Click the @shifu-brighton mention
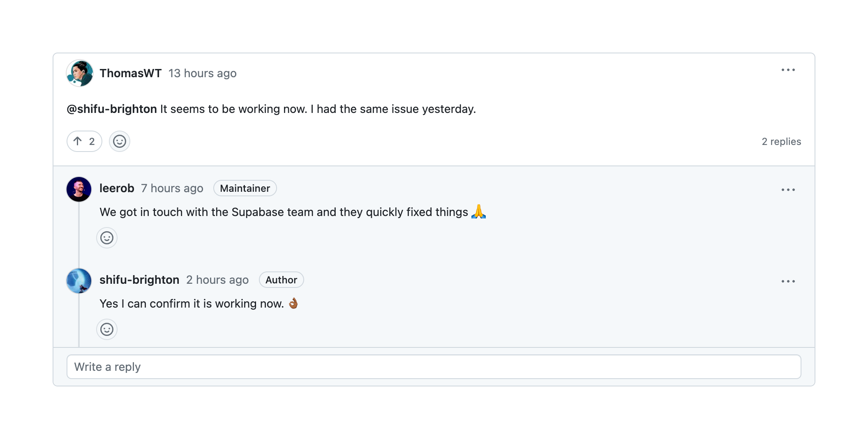Image resolution: width=868 pixels, height=439 pixels. 112,109
